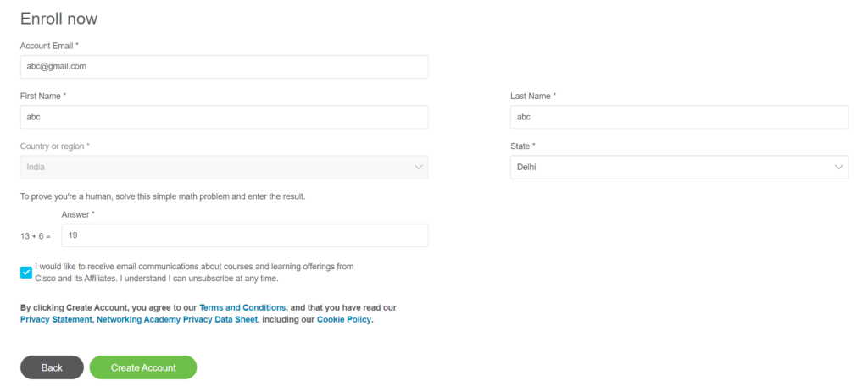Click the chevron in the Country dropdown

tap(419, 167)
